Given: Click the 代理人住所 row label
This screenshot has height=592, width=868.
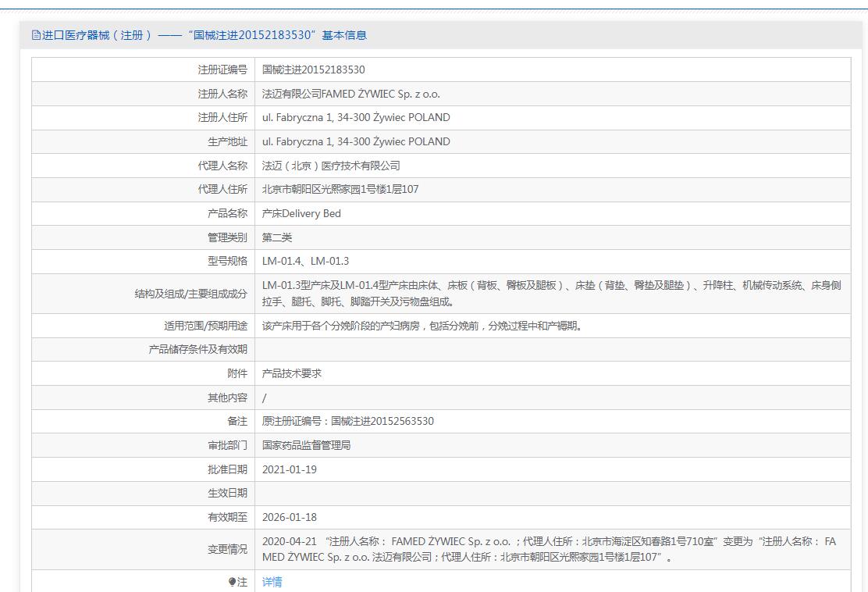Looking at the screenshot, I should [222, 190].
